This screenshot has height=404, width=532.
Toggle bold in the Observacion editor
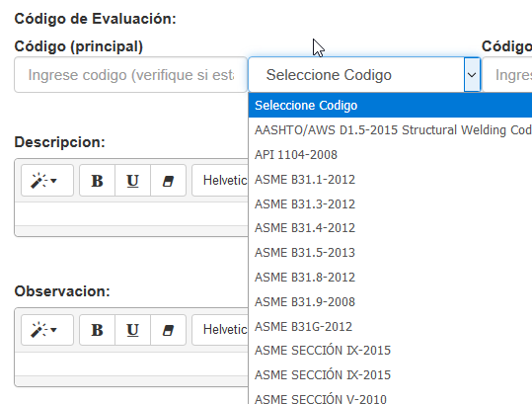click(x=97, y=330)
